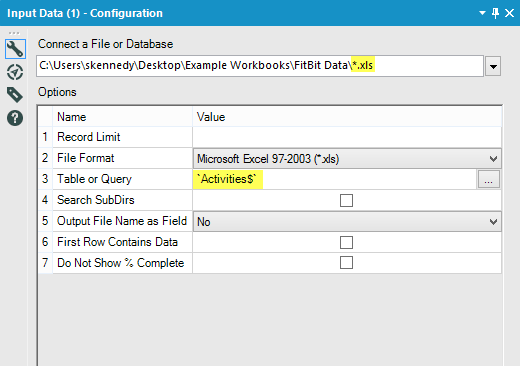Viewport: 520px width, 366px height.
Task: Click the file path input field
Action: tap(260, 66)
